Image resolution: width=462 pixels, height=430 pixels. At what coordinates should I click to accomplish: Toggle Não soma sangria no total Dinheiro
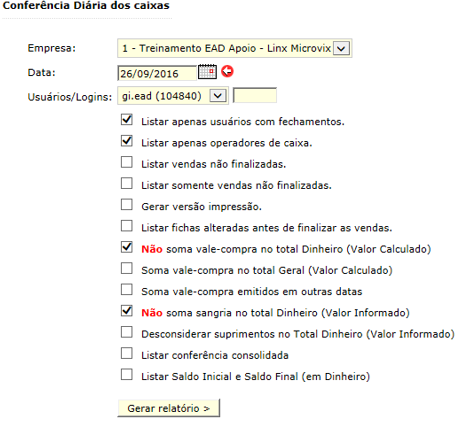[x=127, y=311]
